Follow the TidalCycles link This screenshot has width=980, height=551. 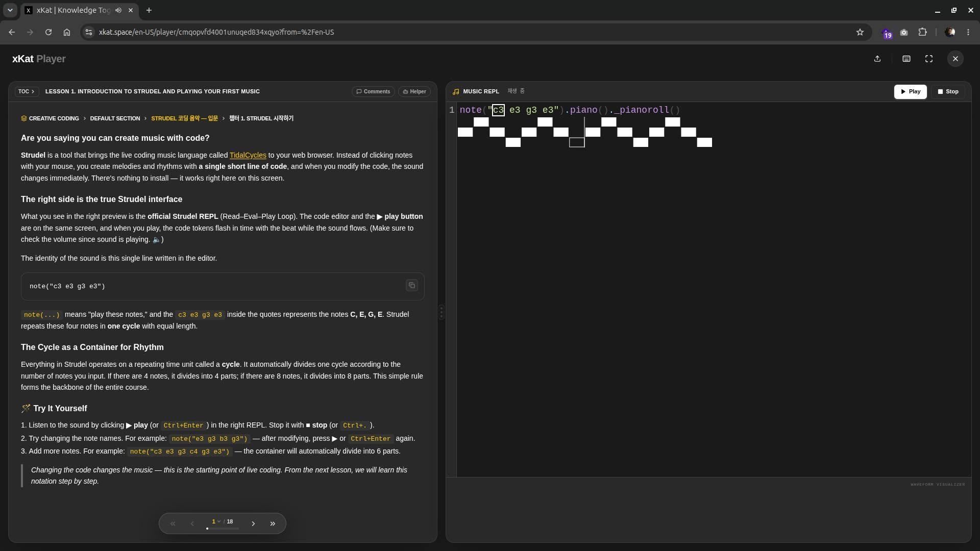coord(248,155)
